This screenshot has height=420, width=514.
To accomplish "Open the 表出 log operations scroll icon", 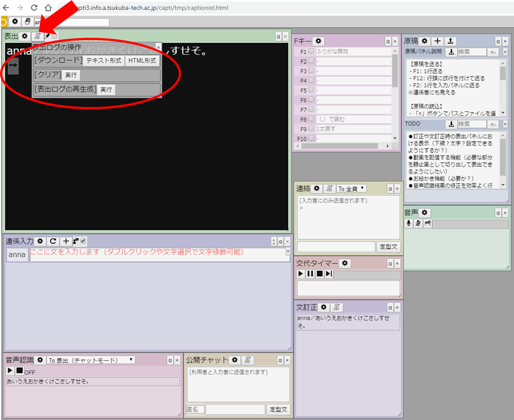I will click(38, 37).
